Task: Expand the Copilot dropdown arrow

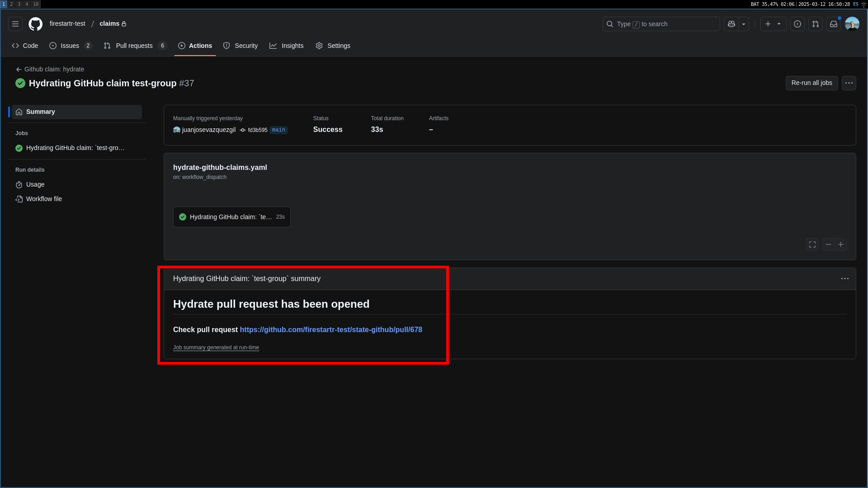Action: pos(744,24)
